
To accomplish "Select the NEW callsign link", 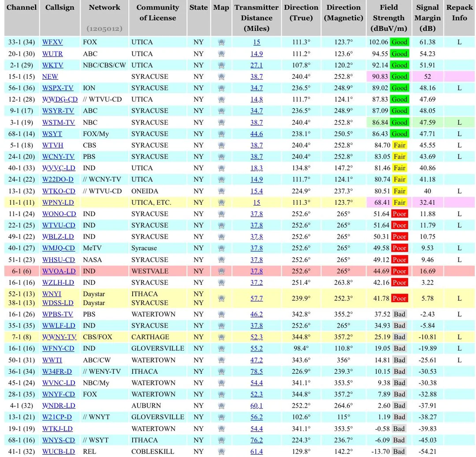I will click(x=50, y=77).
